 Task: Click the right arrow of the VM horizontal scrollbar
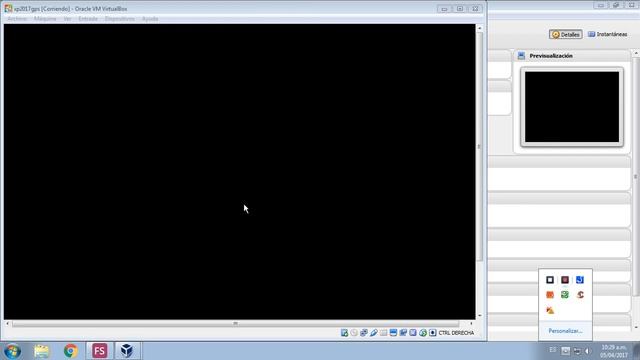tap(471, 324)
